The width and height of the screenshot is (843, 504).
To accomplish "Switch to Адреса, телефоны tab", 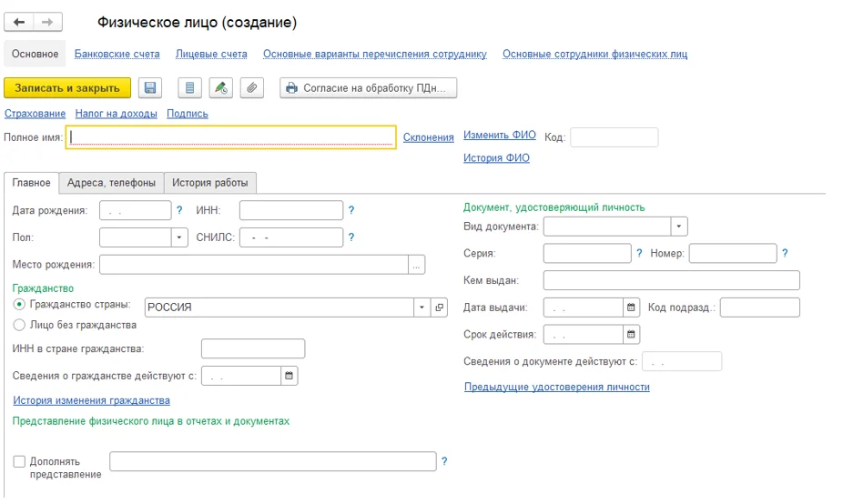I will (x=111, y=183).
